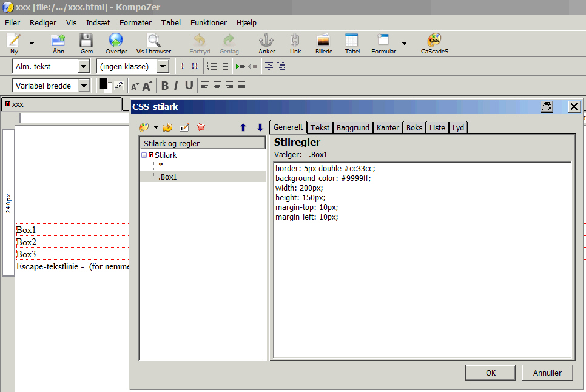Open the Alm. tekst paragraph dropdown

(84, 66)
